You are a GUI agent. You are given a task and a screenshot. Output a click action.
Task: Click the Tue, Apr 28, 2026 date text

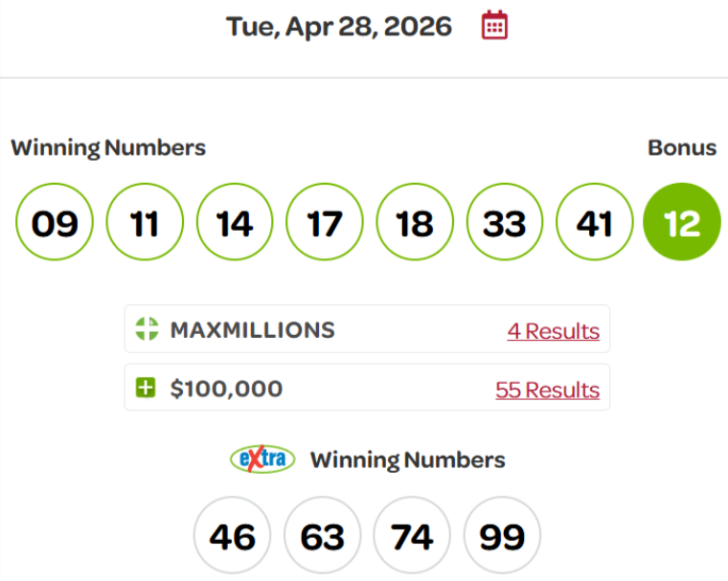click(x=338, y=26)
